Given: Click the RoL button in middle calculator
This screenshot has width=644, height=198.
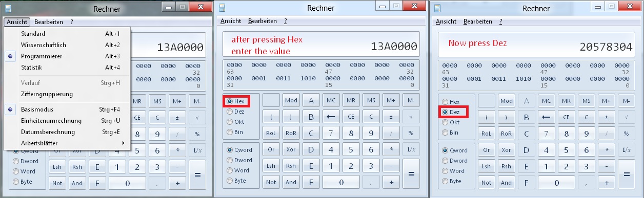Looking at the screenshot, I should (x=271, y=133).
